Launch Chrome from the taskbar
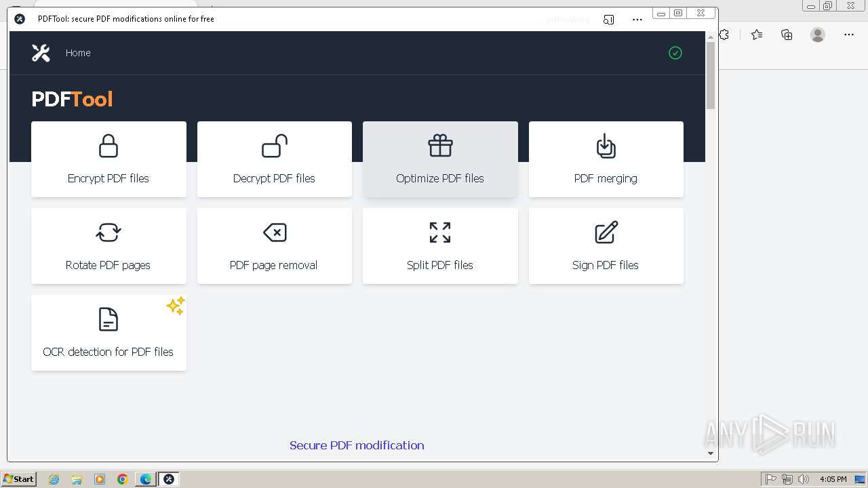 pos(123,479)
